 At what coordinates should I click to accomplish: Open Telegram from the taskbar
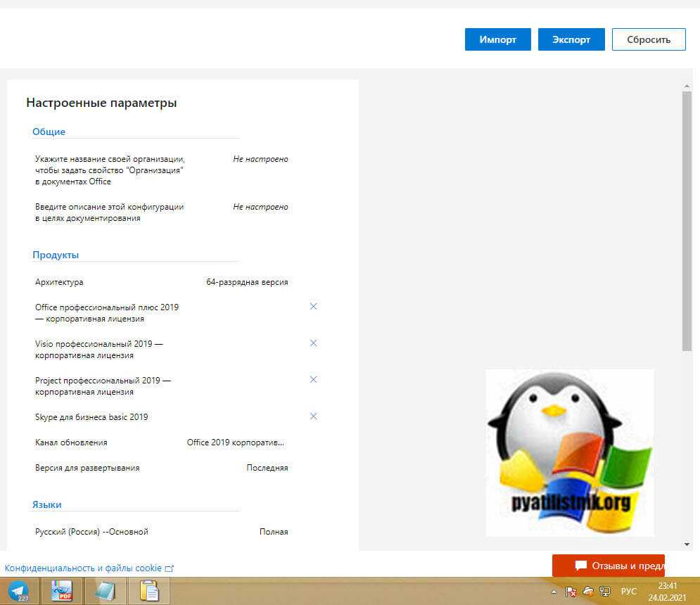(18, 591)
